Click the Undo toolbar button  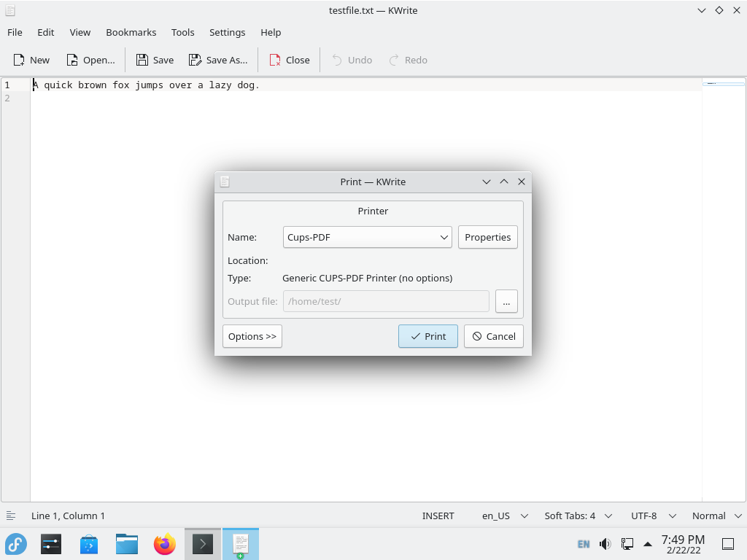[x=352, y=60]
